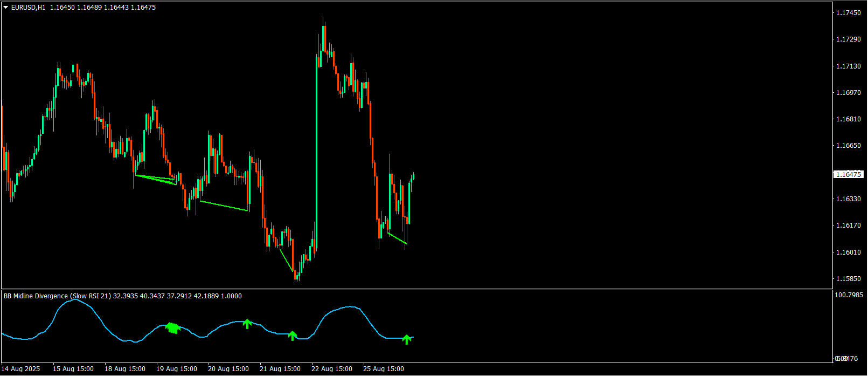The height and width of the screenshot is (376, 868).
Task: Click the 18 Aug 15:00 time label
Action: (x=125, y=369)
